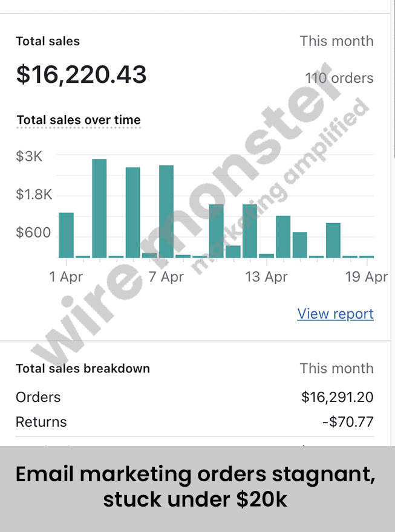Click the 15 April sales bar
This screenshot has width=395, height=532.
(x=299, y=245)
